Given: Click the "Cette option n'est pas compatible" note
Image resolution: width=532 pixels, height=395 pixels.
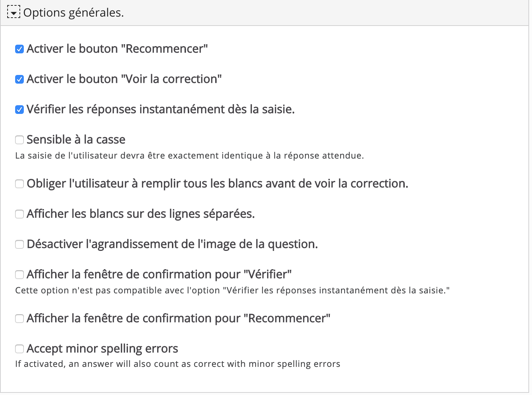Looking at the screenshot, I should click(x=232, y=290).
